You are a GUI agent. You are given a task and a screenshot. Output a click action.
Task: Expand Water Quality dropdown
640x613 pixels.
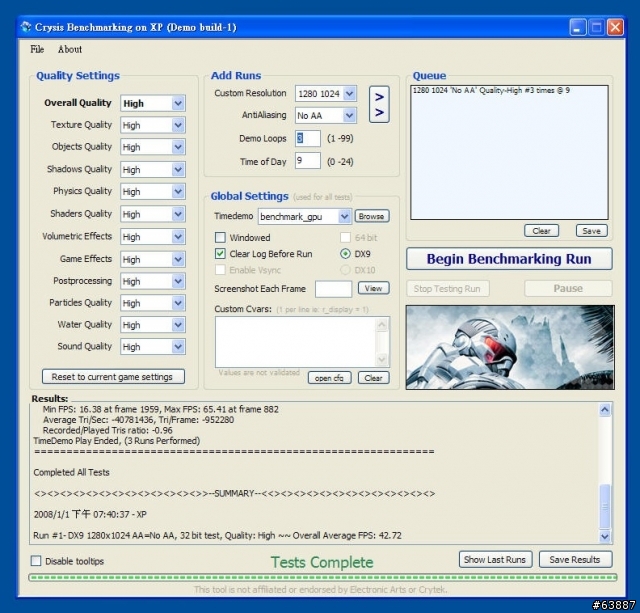click(x=178, y=325)
